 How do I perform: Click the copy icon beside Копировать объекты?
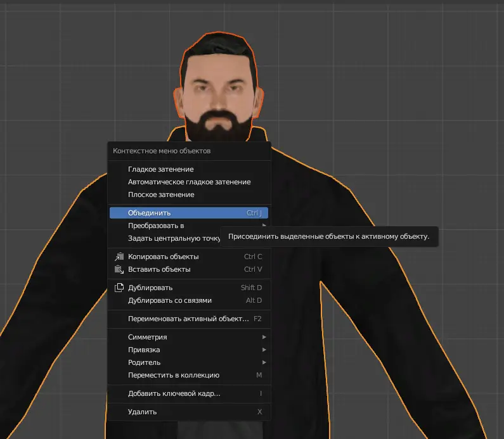(x=119, y=257)
